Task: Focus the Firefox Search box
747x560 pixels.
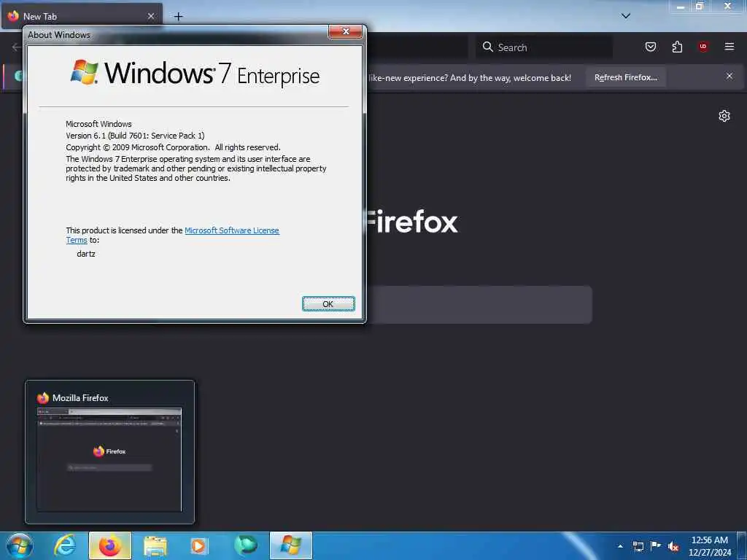Action: point(544,47)
